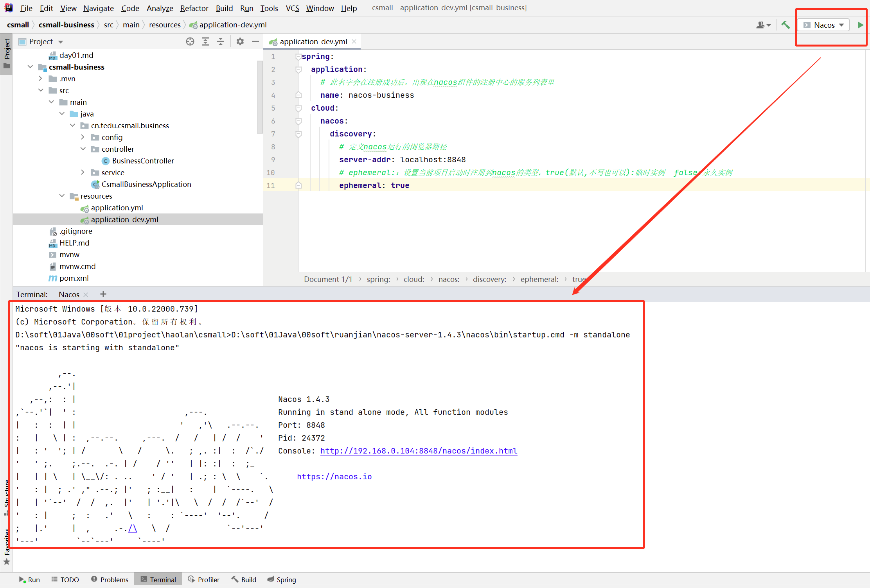This screenshot has height=588, width=870.
Task: Open the Build tool window
Action: pyautogui.click(x=244, y=579)
